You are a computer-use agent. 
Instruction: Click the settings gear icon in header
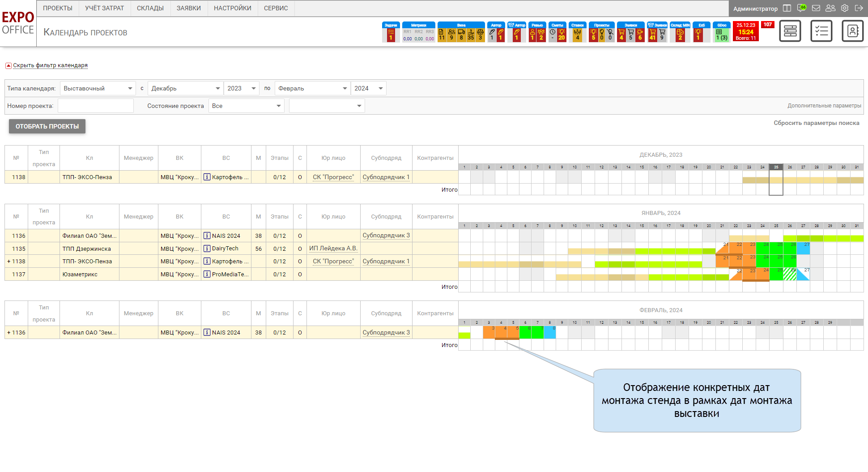[x=845, y=8]
